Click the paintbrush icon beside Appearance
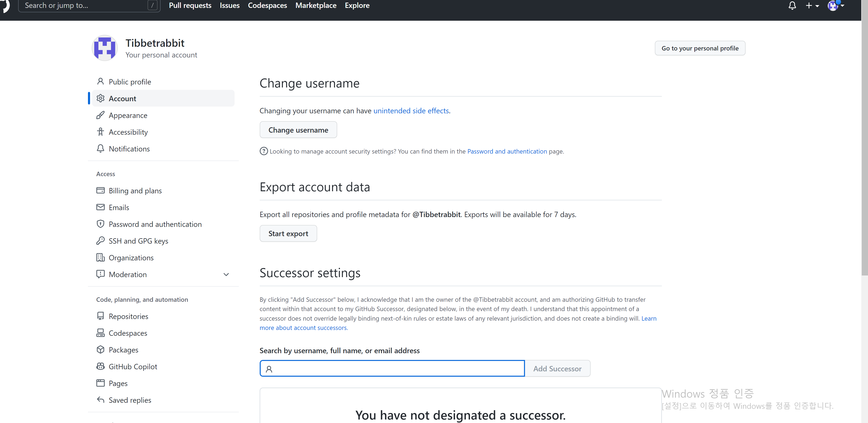This screenshot has height=423, width=868. 100,115
